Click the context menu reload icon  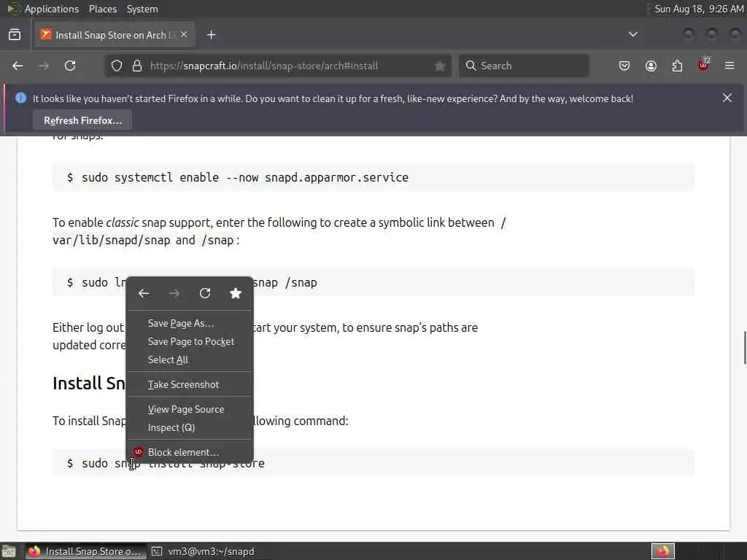click(205, 293)
